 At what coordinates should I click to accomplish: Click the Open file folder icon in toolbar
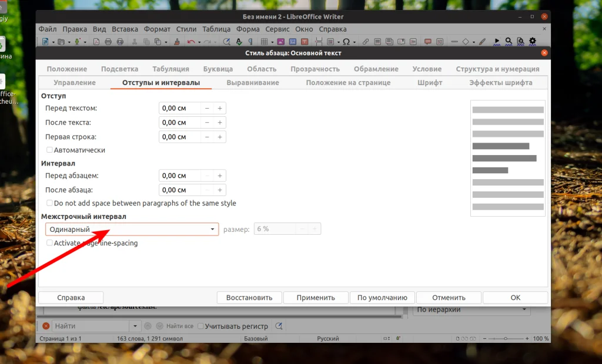click(x=61, y=42)
